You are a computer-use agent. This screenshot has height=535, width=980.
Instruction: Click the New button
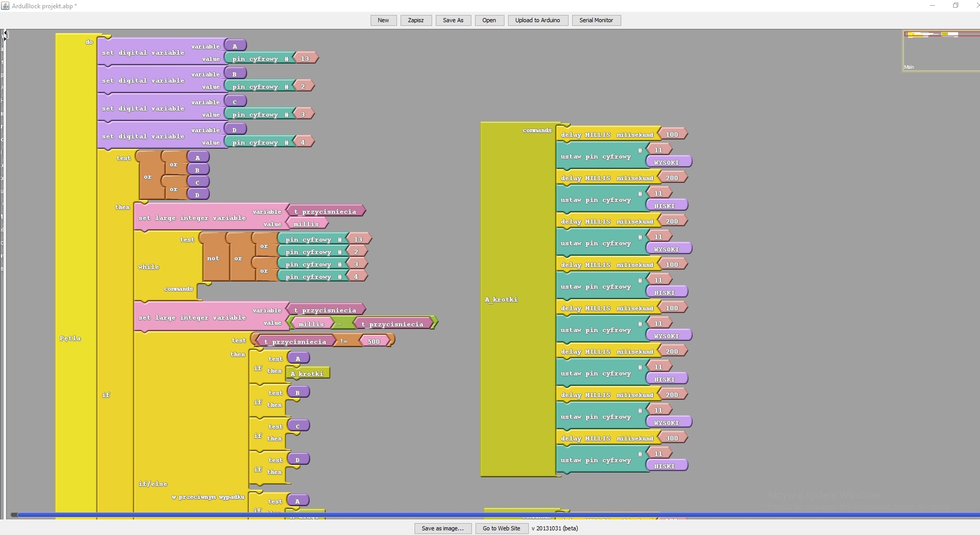click(x=383, y=20)
